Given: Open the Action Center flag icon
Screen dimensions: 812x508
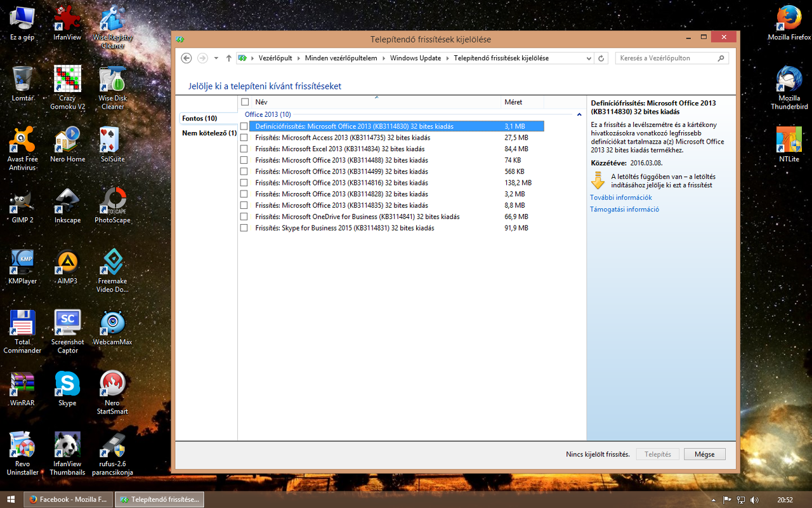Looking at the screenshot, I should 728,500.
